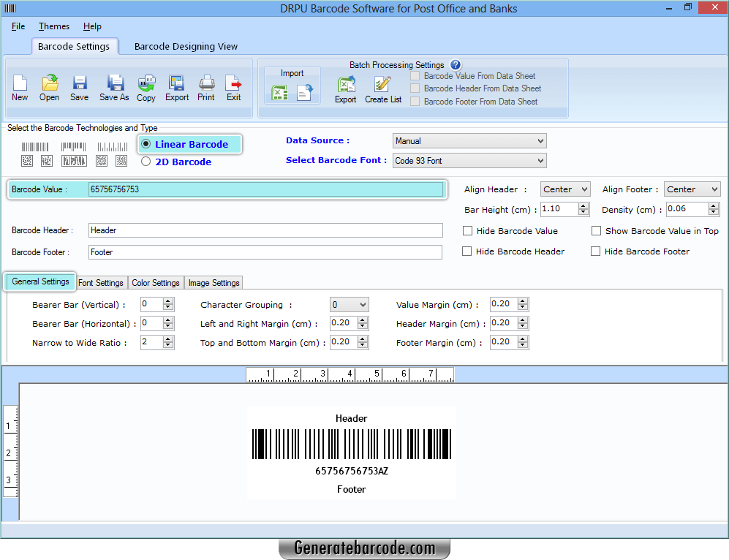Import barcode data from Excel sheet
The image size is (729, 560).
click(281, 92)
